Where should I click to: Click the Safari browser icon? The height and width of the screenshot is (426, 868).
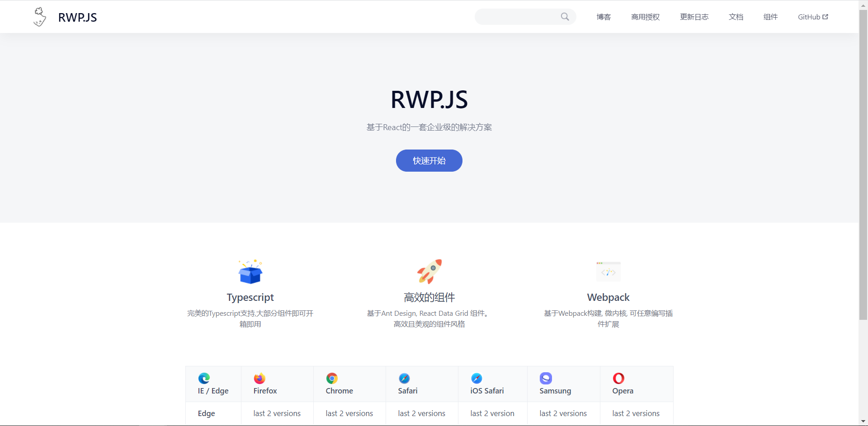point(404,379)
